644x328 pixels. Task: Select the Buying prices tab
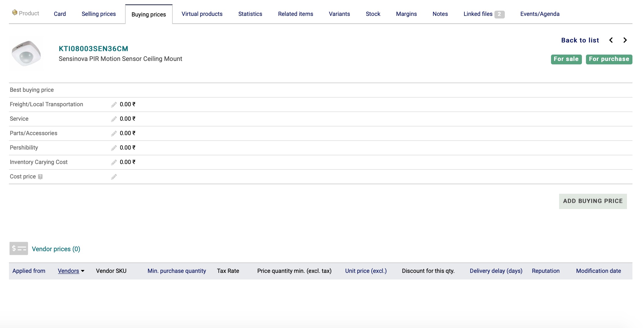[x=149, y=14]
